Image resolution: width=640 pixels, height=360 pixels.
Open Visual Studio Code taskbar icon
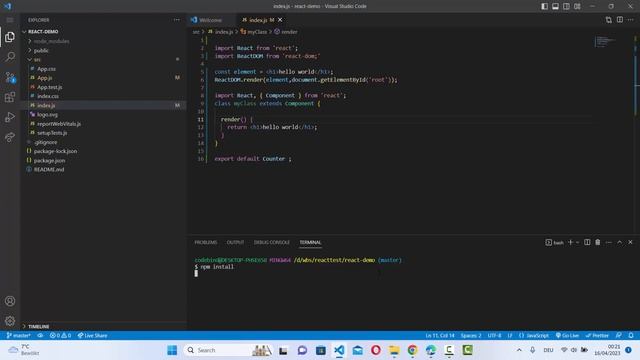339,350
